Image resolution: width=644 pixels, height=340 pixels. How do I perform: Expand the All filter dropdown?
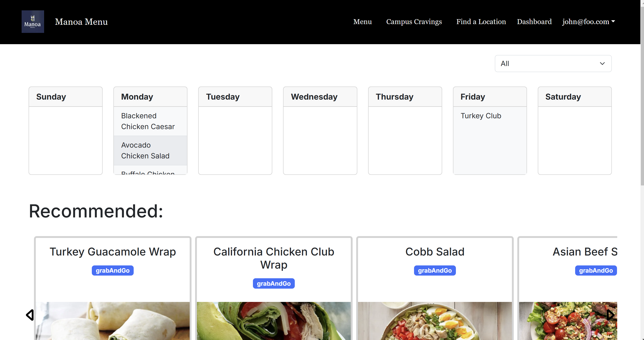(x=553, y=64)
